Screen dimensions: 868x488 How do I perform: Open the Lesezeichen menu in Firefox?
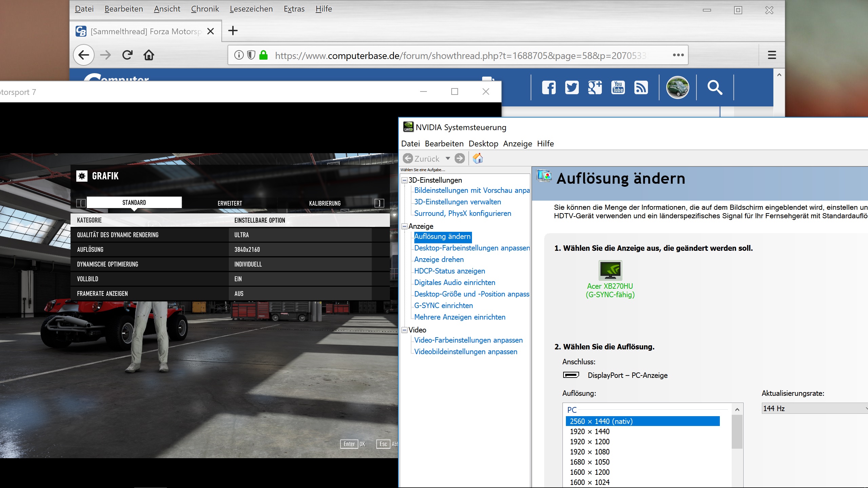251,9
